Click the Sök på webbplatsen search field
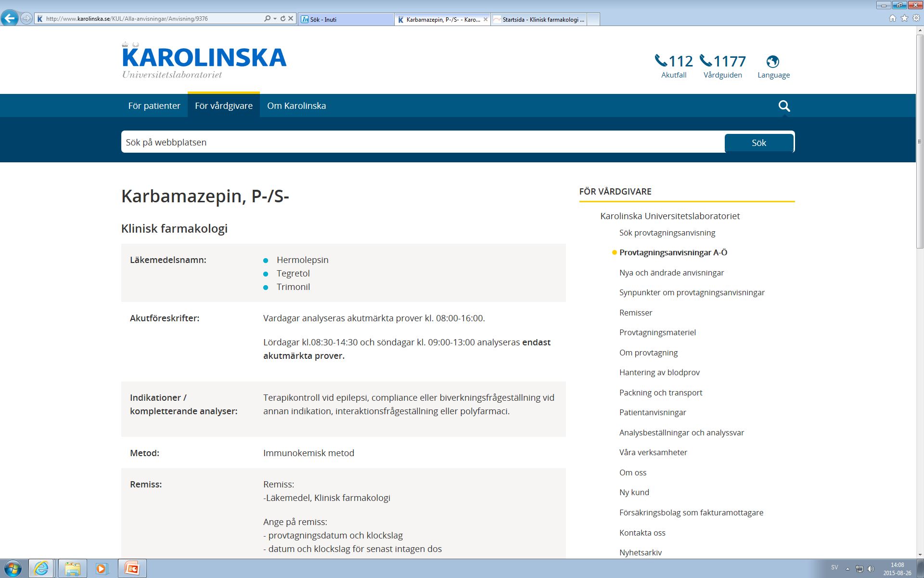Image resolution: width=924 pixels, height=578 pixels. [x=423, y=142]
